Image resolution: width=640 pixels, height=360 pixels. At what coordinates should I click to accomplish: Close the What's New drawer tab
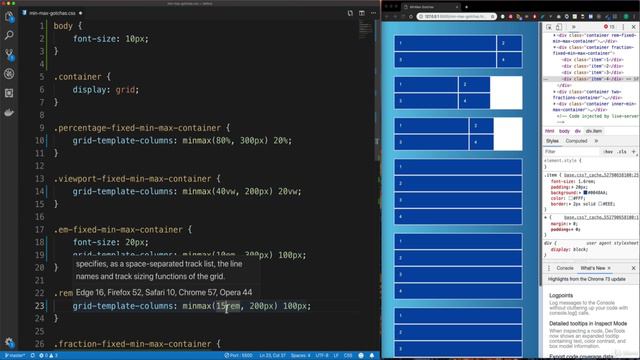(609, 268)
